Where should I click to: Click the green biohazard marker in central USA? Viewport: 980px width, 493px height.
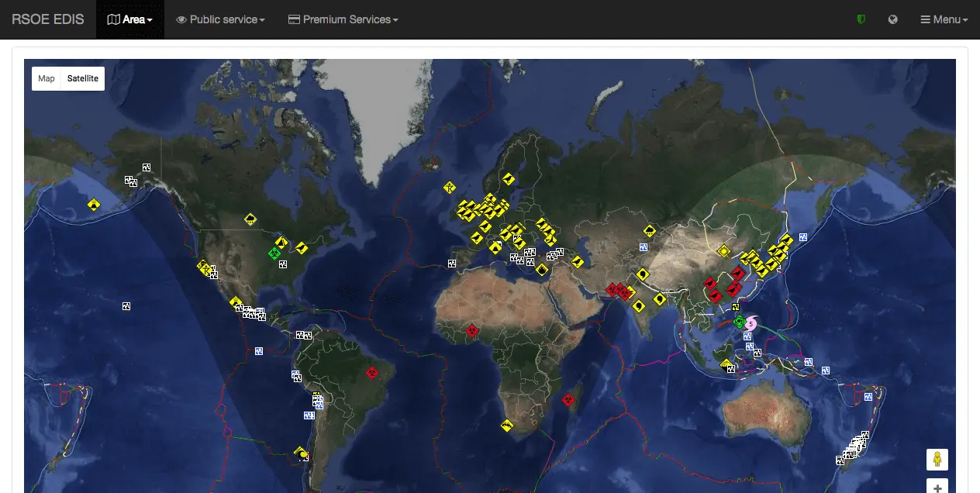click(274, 253)
